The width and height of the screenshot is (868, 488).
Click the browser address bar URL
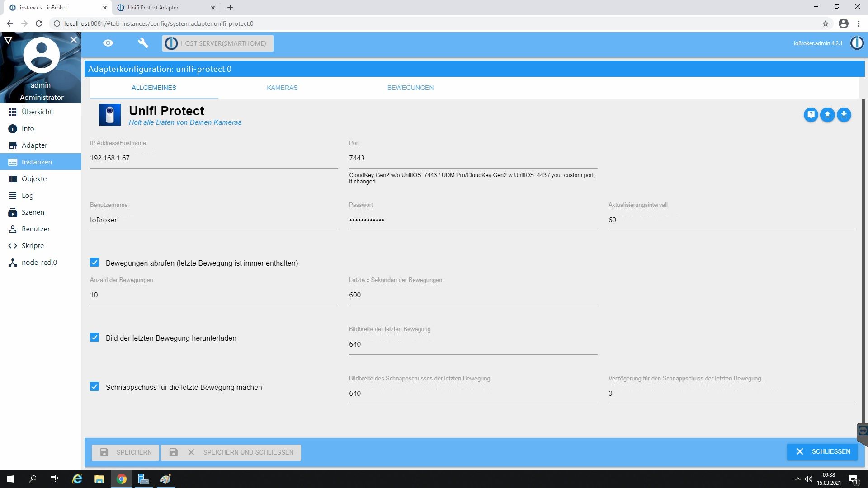(159, 23)
